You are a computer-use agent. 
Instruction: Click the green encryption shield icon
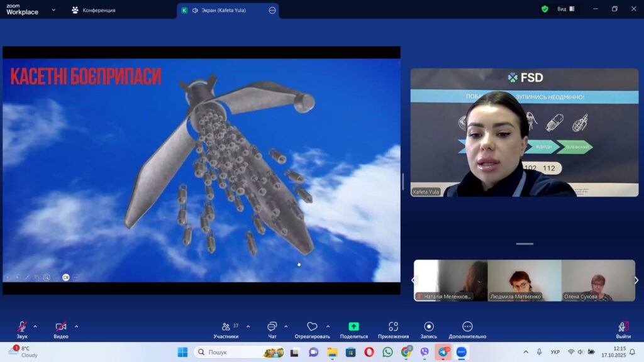click(545, 9)
